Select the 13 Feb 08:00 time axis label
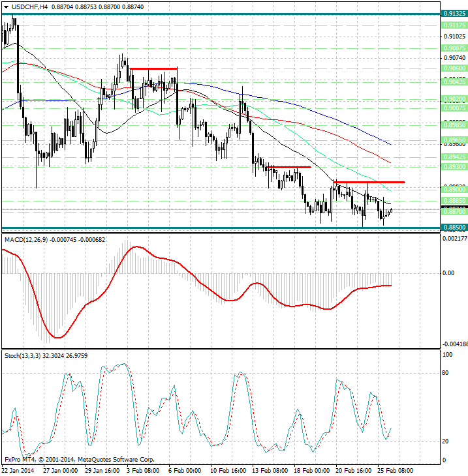Viewport: 468px width, 476px height. (270, 471)
